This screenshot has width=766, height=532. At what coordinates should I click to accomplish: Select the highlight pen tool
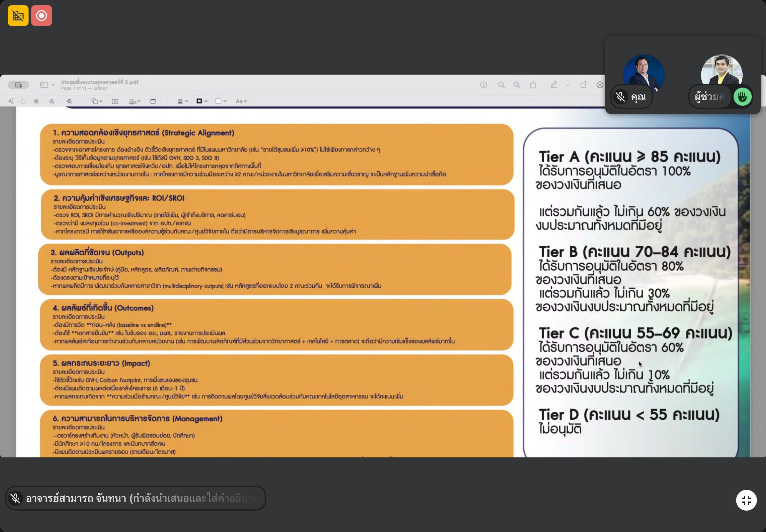pos(554,85)
